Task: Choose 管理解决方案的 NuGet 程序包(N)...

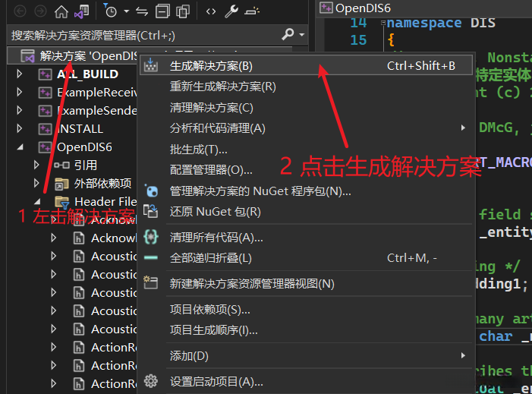Action: coord(306,191)
